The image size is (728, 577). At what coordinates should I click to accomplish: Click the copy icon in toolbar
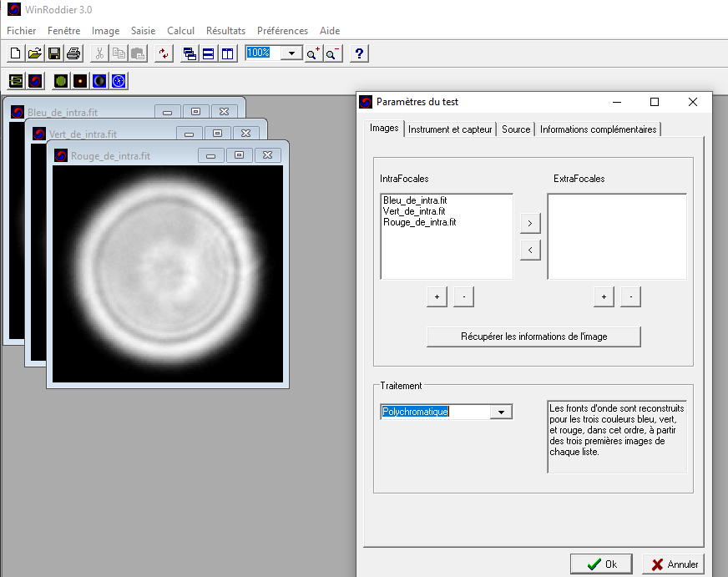(119, 53)
